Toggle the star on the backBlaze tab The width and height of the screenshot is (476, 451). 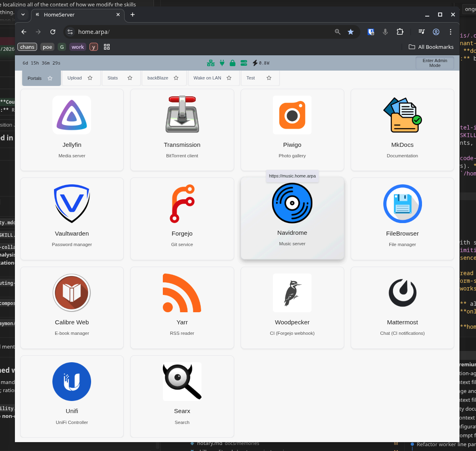coord(176,78)
